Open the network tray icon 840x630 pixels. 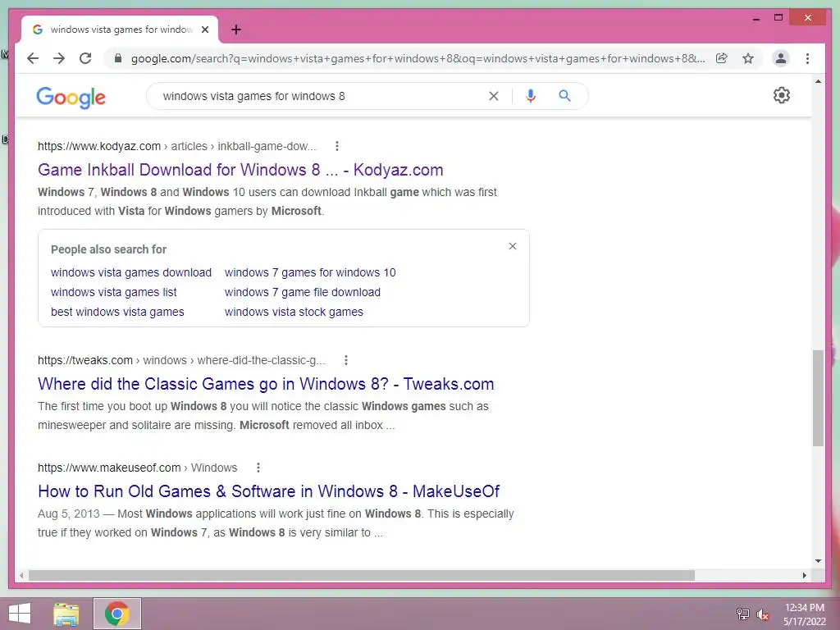(x=743, y=614)
